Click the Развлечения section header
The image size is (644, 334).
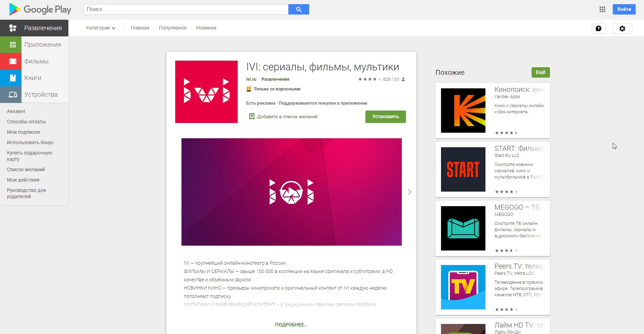43,28
